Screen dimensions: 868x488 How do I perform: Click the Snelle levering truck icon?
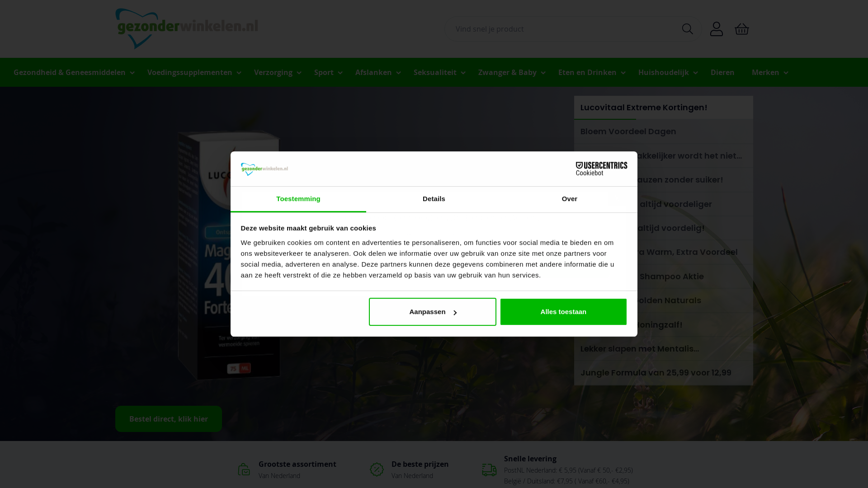[489, 469]
